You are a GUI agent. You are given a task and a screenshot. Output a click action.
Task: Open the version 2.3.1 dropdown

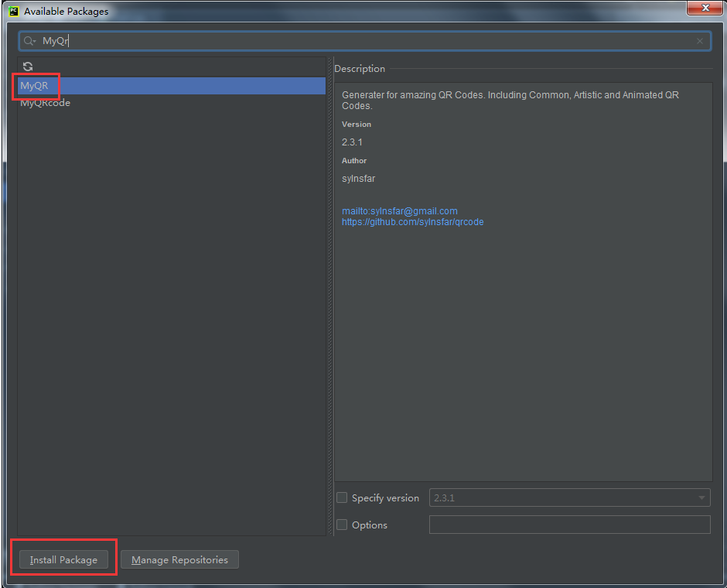click(569, 498)
